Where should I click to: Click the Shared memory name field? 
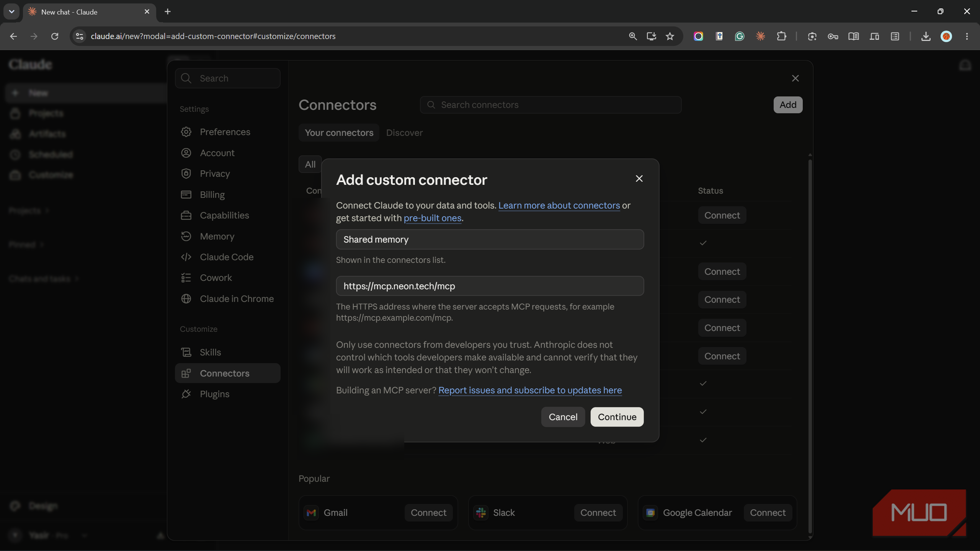pyautogui.click(x=490, y=240)
